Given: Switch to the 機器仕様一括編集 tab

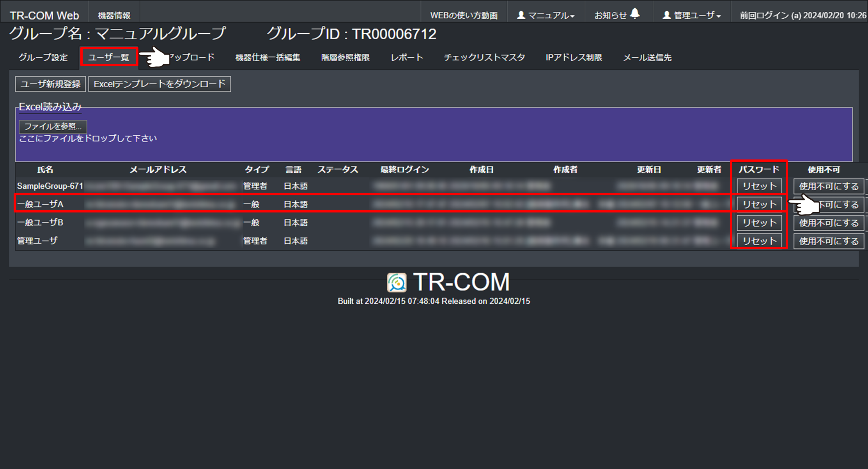Looking at the screenshot, I should 267,57.
